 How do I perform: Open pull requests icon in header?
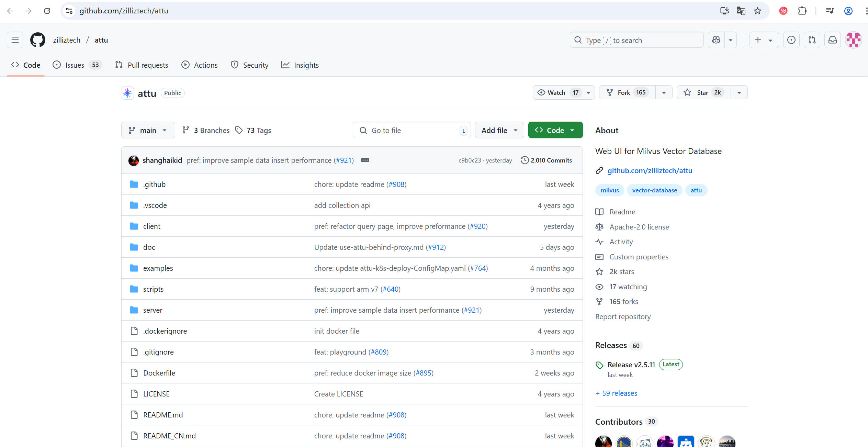click(x=812, y=40)
